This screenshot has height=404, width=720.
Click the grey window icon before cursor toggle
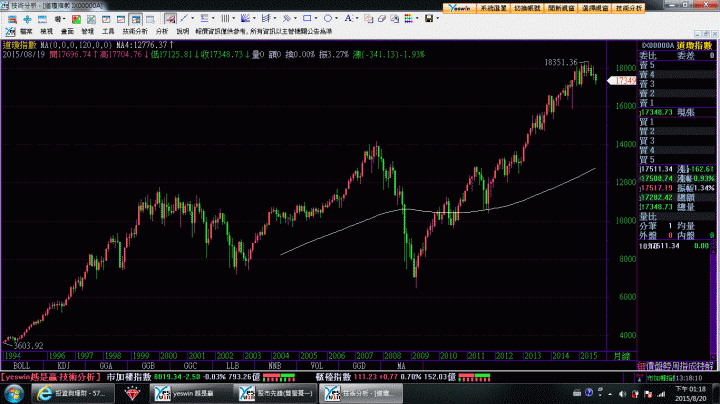[150, 19]
